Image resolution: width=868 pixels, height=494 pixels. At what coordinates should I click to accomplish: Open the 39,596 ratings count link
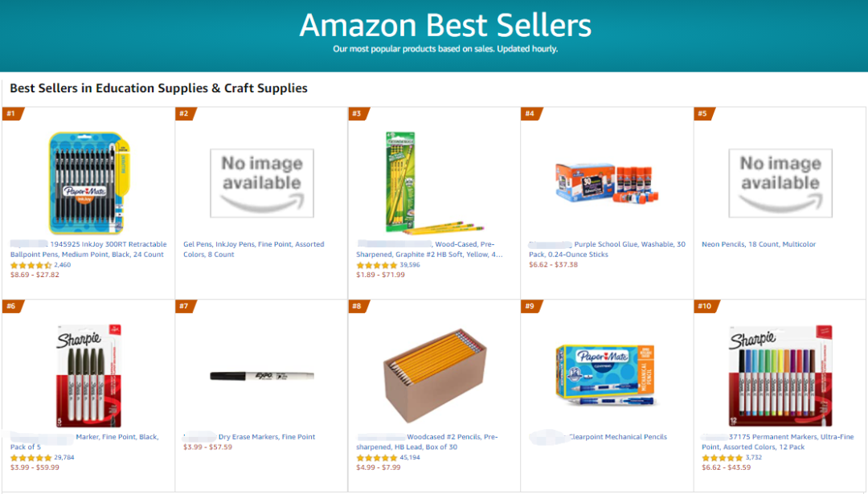pyautogui.click(x=410, y=264)
